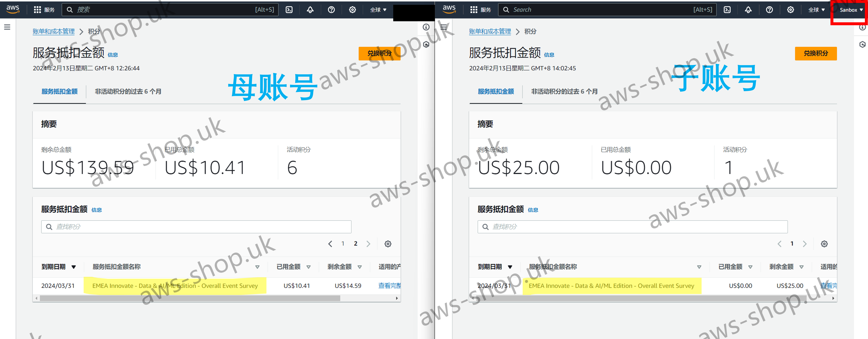
Task: Expand the 全球 region dropdown in left console
Action: (x=378, y=10)
